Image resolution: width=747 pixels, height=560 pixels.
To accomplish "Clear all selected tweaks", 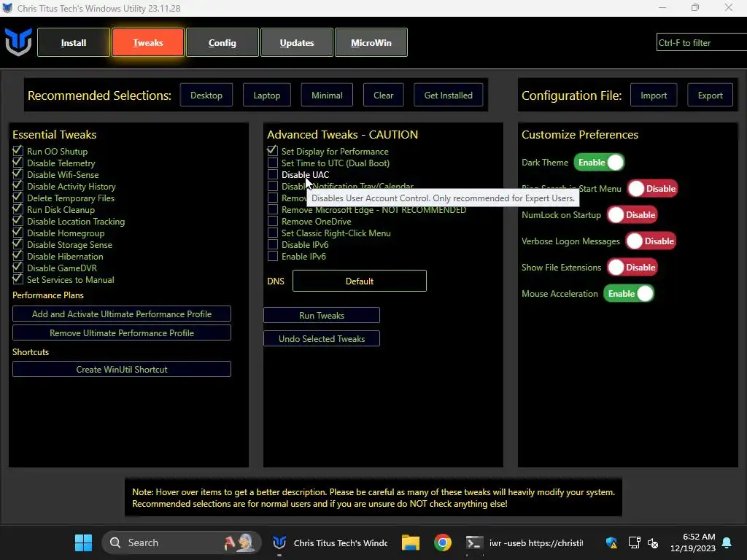I will click(x=384, y=96).
